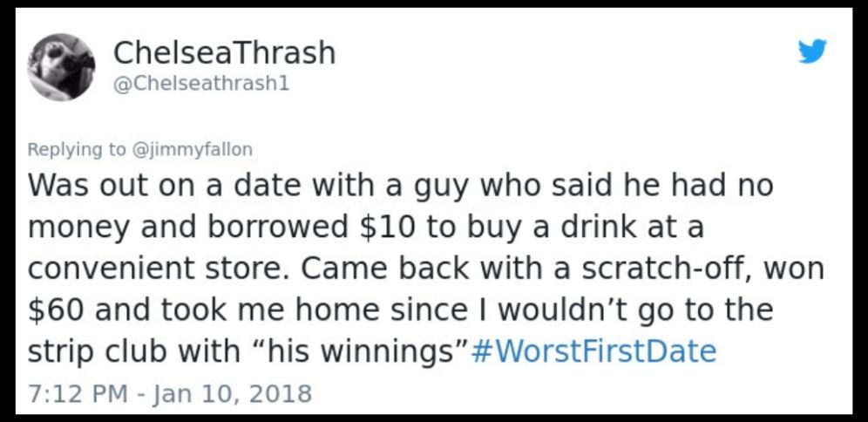Click the 'Replying to' label
This screenshot has width=868, height=422.
coord(76,149)
